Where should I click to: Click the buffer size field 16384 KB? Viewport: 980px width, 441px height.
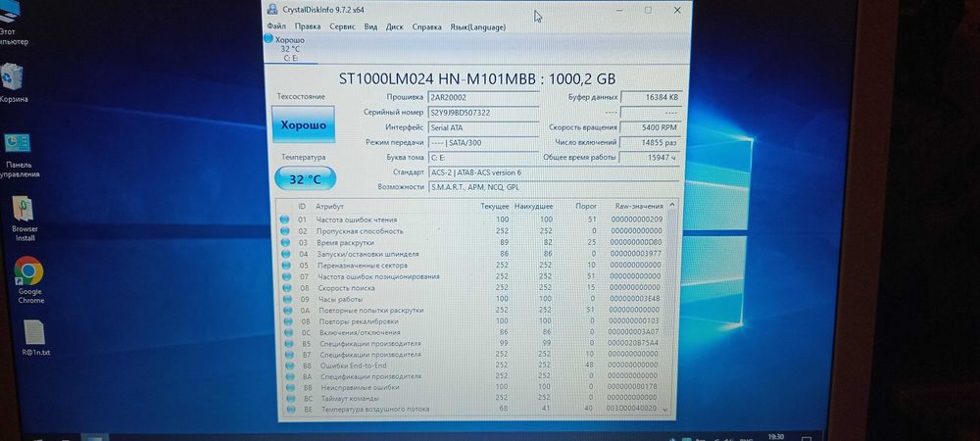[x=651, y=97]
